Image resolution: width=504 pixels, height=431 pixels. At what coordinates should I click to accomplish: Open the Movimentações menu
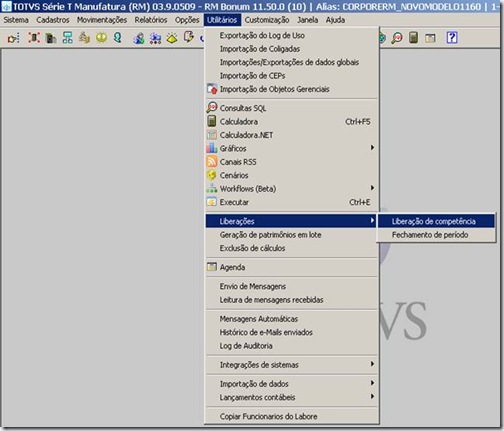102,20
